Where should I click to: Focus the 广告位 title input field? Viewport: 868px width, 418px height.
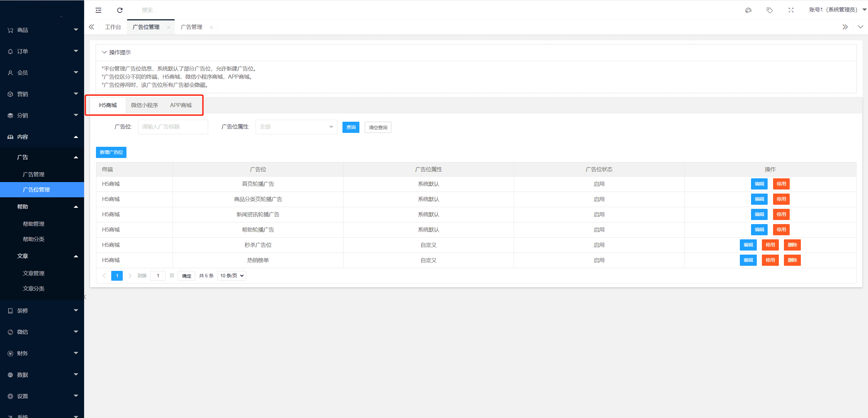pyautogui.click(x=173, y=127)
